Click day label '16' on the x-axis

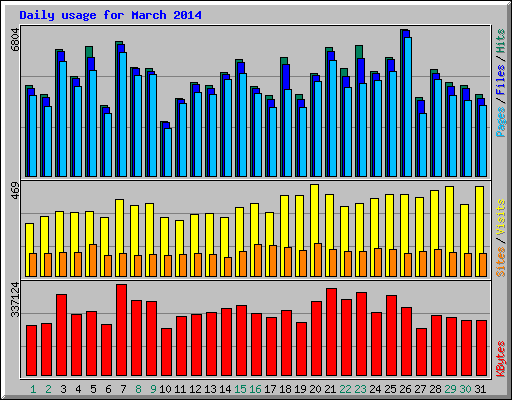click(x=255, y=389)
